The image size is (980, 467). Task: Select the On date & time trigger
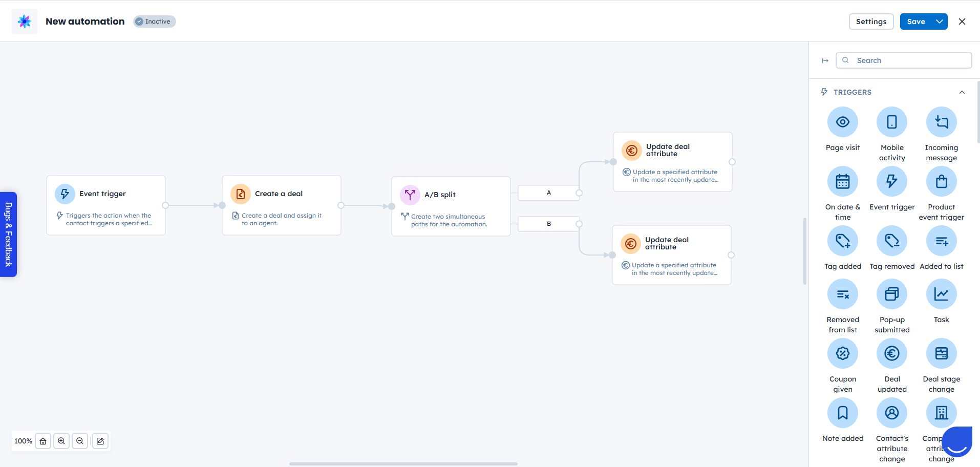click(x=842, y=181)
